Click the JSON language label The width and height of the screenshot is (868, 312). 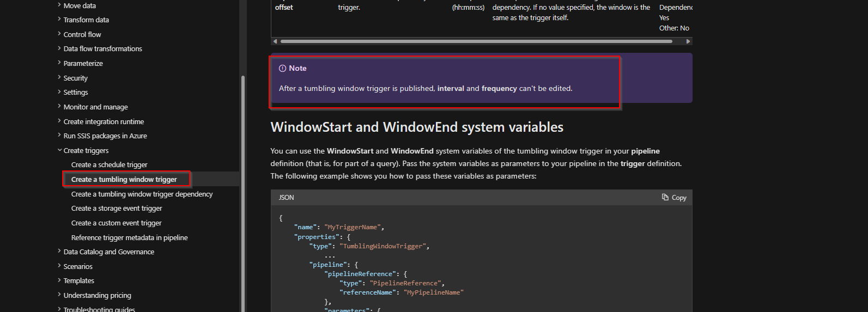tap(286, 198)
